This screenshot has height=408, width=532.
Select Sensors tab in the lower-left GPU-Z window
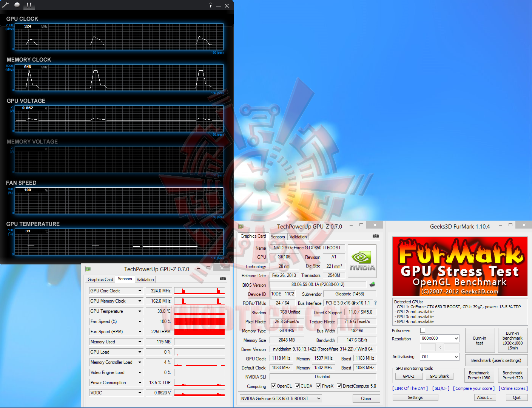[x=125, y=279]
